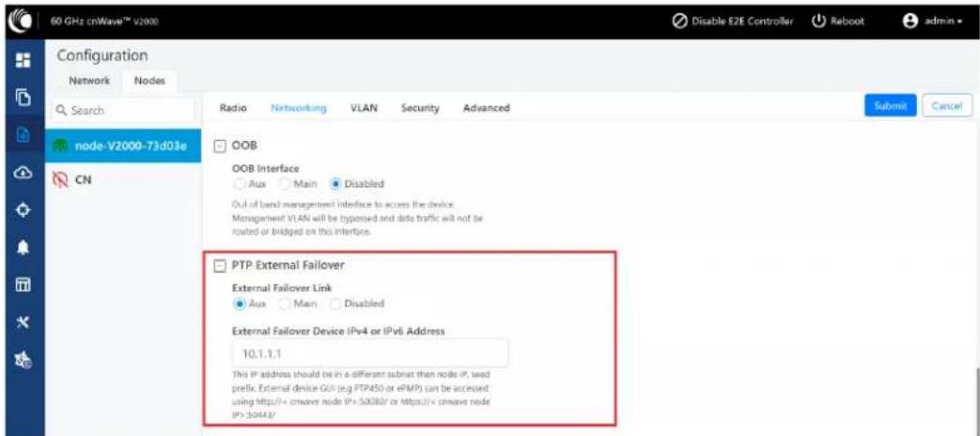Select Main for External Failover Link
980x436 pixels.
click(284, 304)
